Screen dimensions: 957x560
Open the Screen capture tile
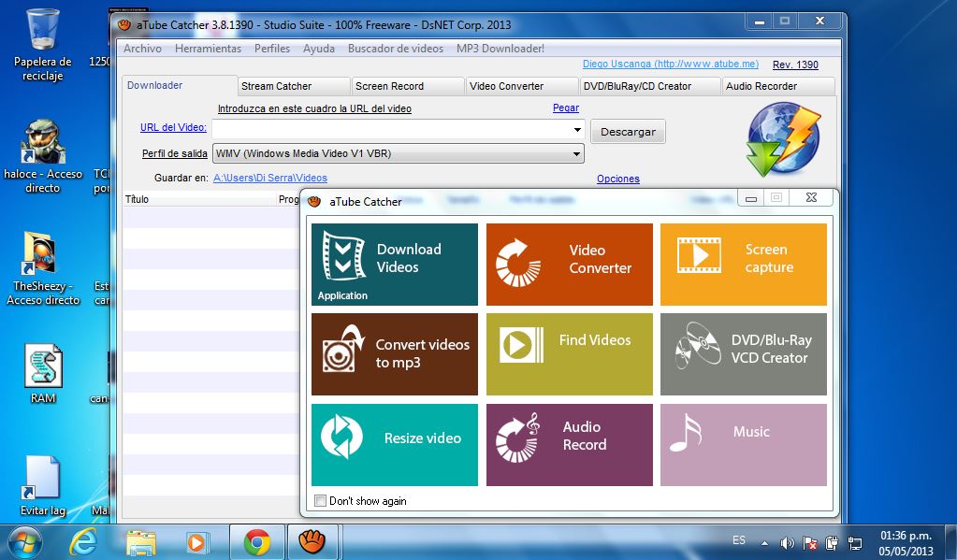coord(744,265)
